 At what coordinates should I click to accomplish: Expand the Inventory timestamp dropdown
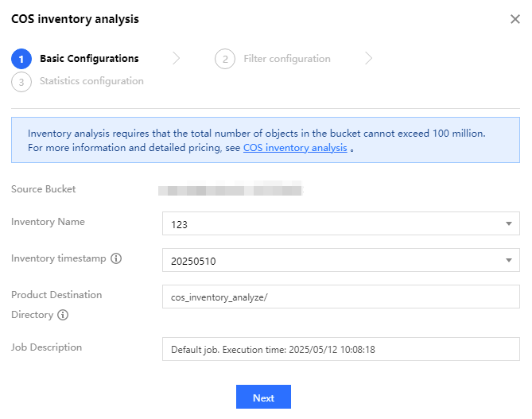coord(340,260)
